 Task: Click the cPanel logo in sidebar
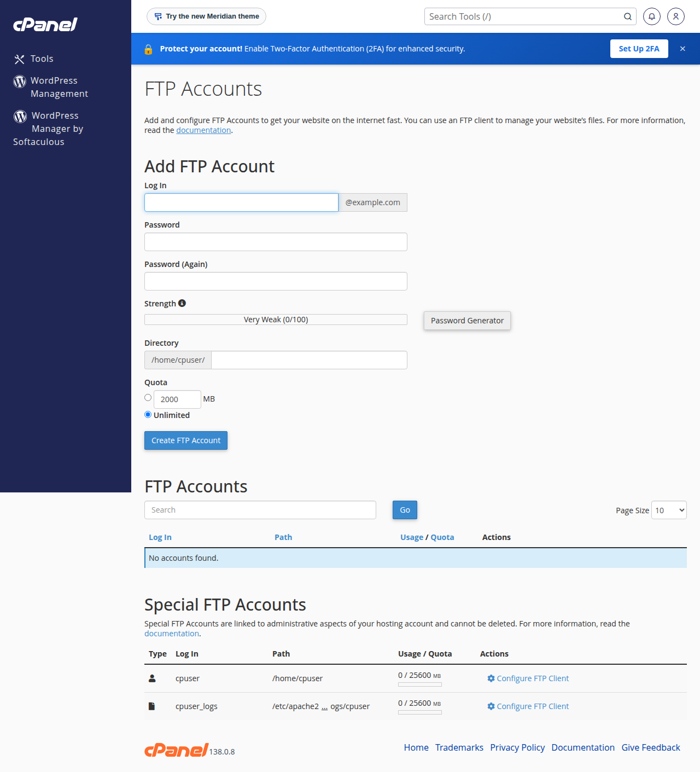click(x=45, y=24)
